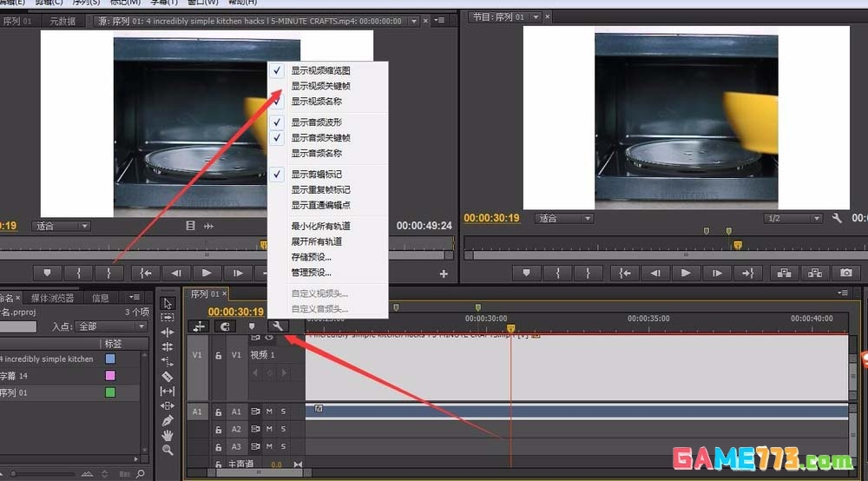Open Program monitor wrench settings

pyautogui.click(x=837, y=218)
